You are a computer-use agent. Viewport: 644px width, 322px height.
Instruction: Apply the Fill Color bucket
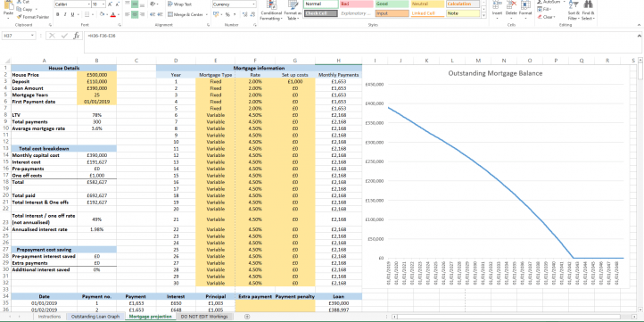coord(102,14)
